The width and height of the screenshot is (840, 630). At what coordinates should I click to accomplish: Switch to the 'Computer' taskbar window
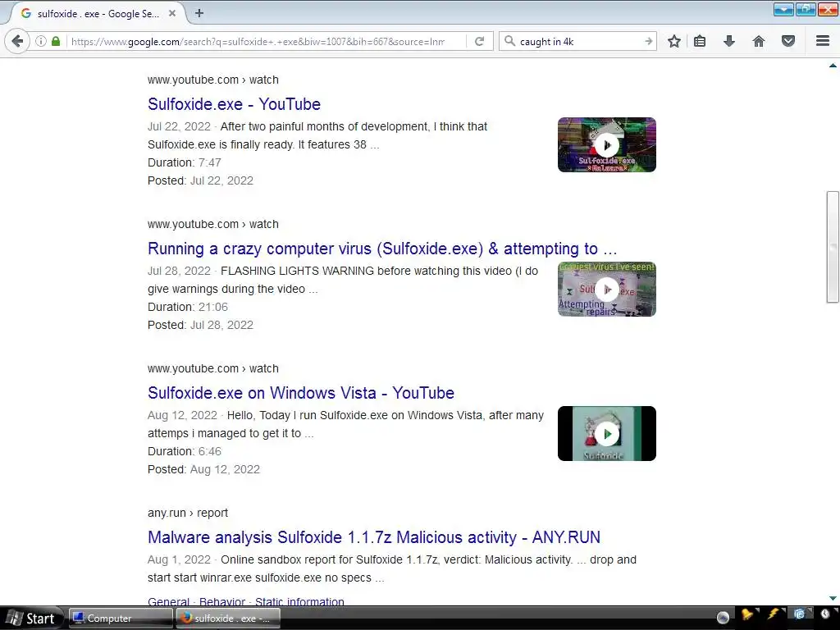pos(121,619)
